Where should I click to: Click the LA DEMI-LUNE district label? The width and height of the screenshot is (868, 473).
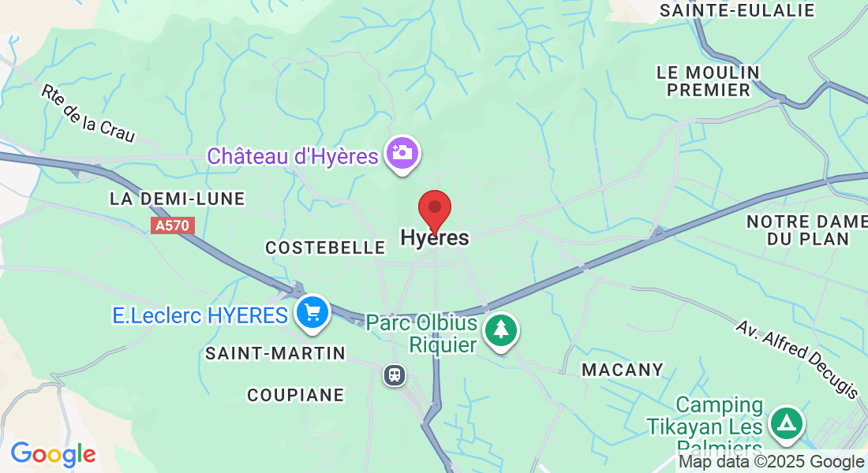pyautogui.click(x=177, y=199)
